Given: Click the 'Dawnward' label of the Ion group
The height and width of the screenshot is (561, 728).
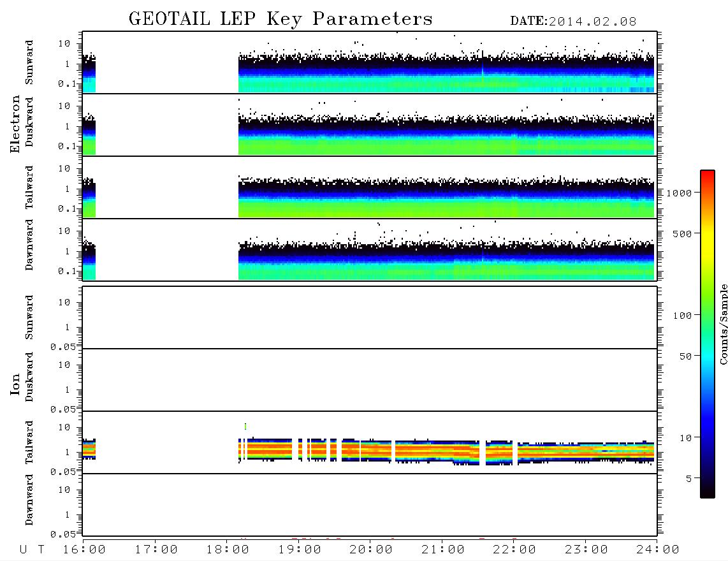Looking at the screenshot, I should [29, 500].
